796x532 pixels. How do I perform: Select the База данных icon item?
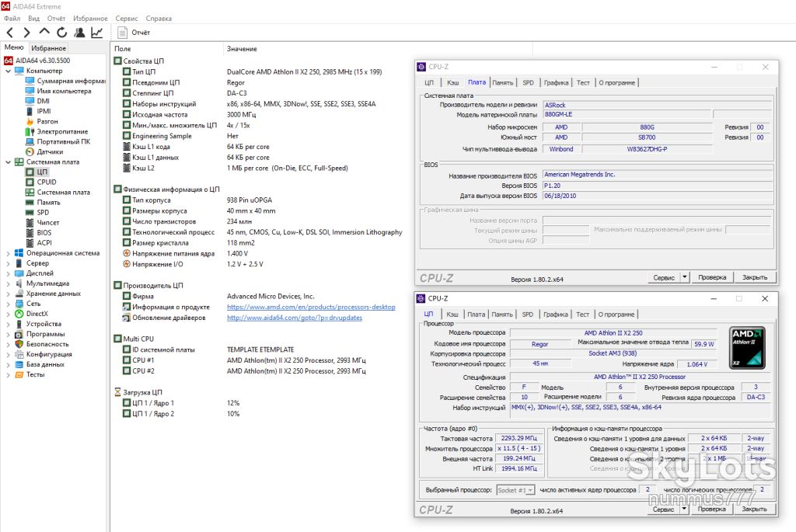pyautogui.click(x=19, y=365)
